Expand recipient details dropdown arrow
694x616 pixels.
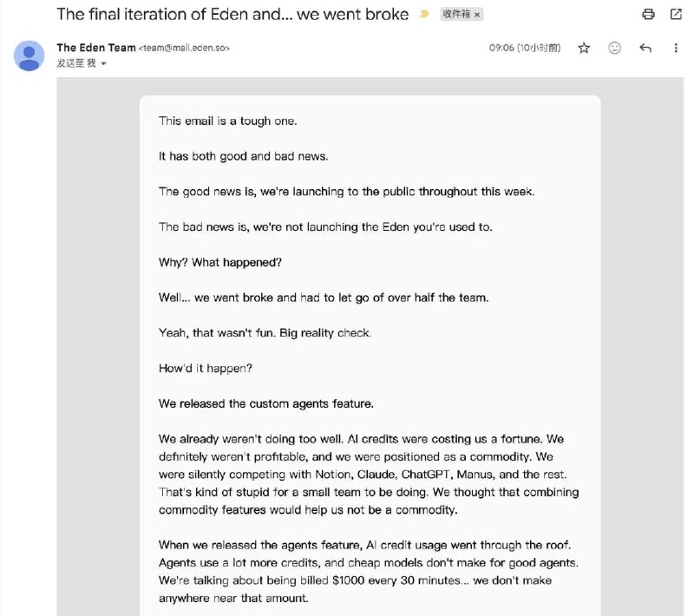click(103, 63)
